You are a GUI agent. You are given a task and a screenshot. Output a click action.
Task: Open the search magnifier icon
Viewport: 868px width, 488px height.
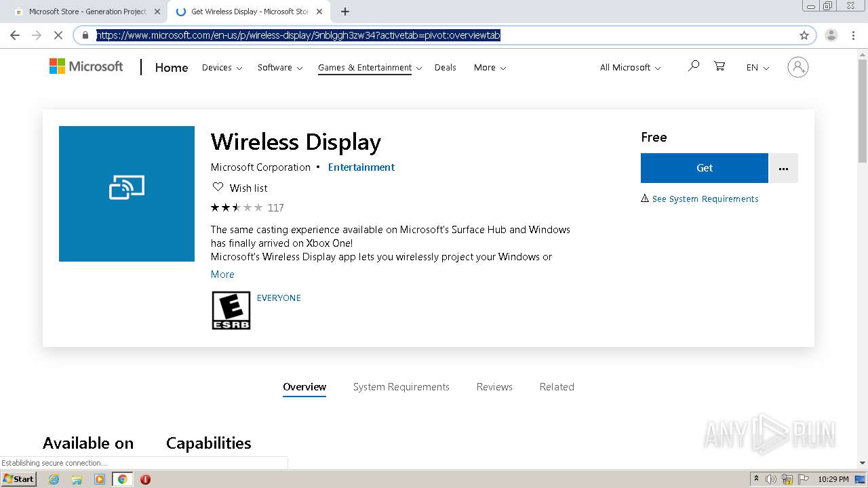[x=693, y=66]
